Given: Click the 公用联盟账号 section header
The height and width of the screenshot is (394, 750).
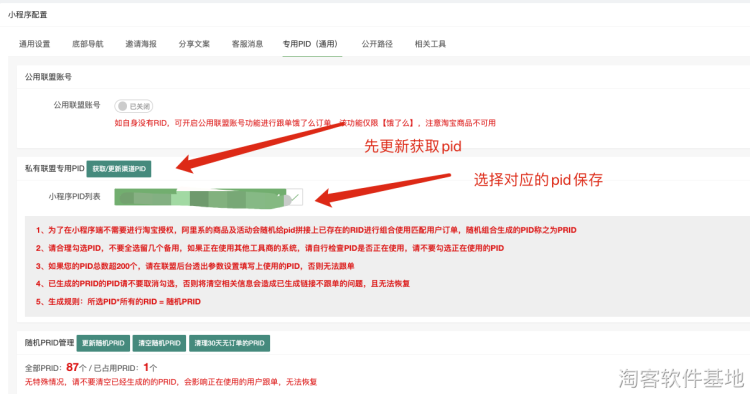Looking at the screenshot, I should click(48, 77).
